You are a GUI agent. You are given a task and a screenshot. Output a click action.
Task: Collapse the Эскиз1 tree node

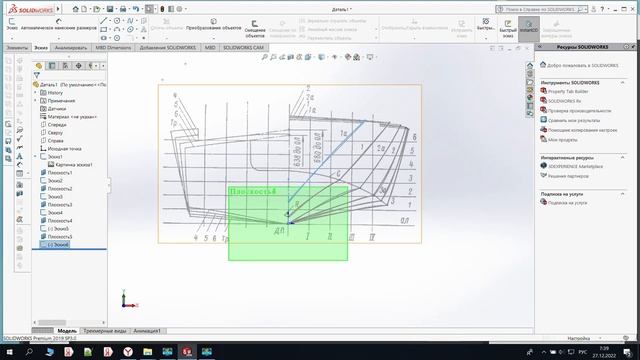coord(36,157)
